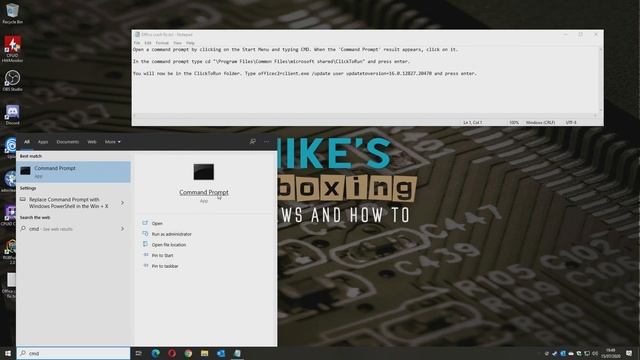This screenshot has width=640, height=360.
Task: Click the volume speaker icon in the system tray
Action: pyautogui.click(x=595, y=353)
